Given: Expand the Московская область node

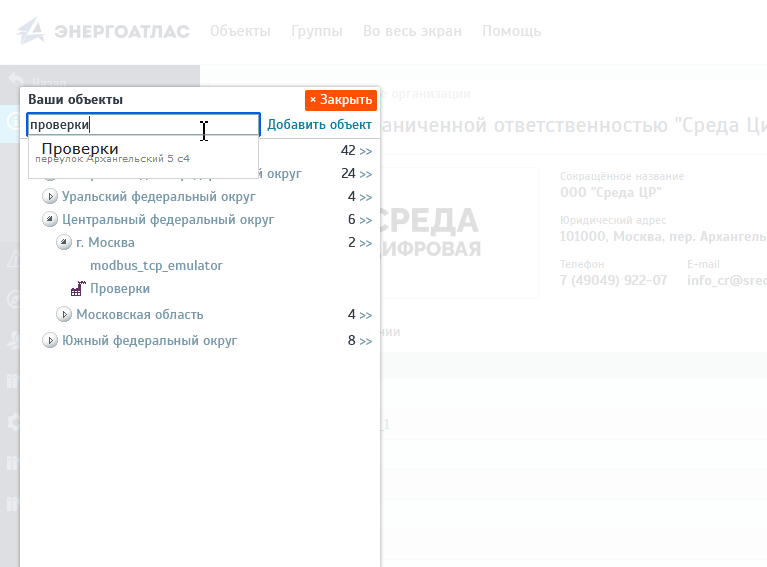Looking at the screenshot, I should (64, 315).
